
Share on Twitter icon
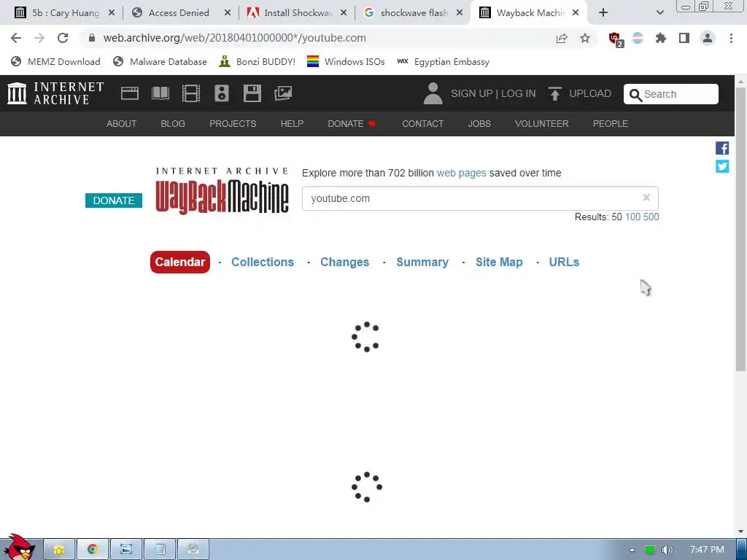722,166
